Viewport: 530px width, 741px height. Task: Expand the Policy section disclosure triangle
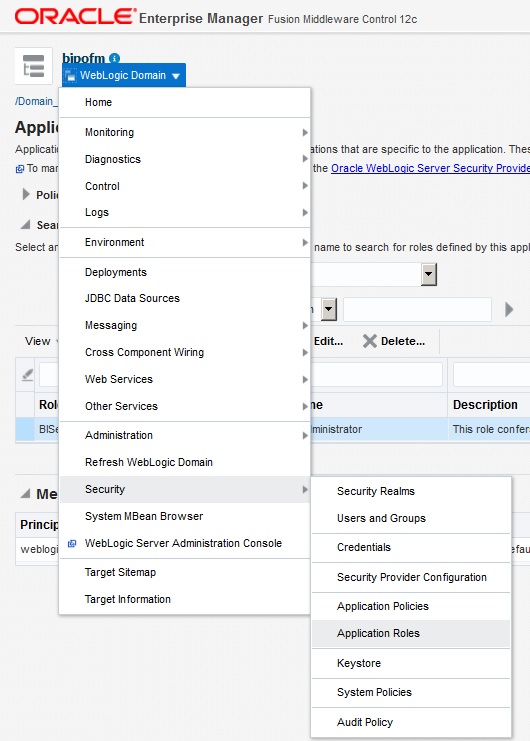[26, 194]
